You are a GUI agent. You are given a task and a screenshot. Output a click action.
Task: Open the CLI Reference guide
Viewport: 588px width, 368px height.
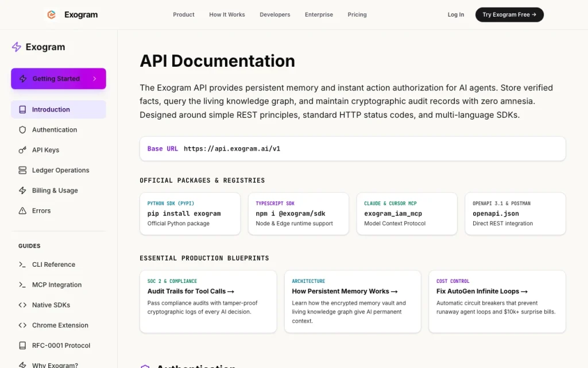[x=59, y=264]
